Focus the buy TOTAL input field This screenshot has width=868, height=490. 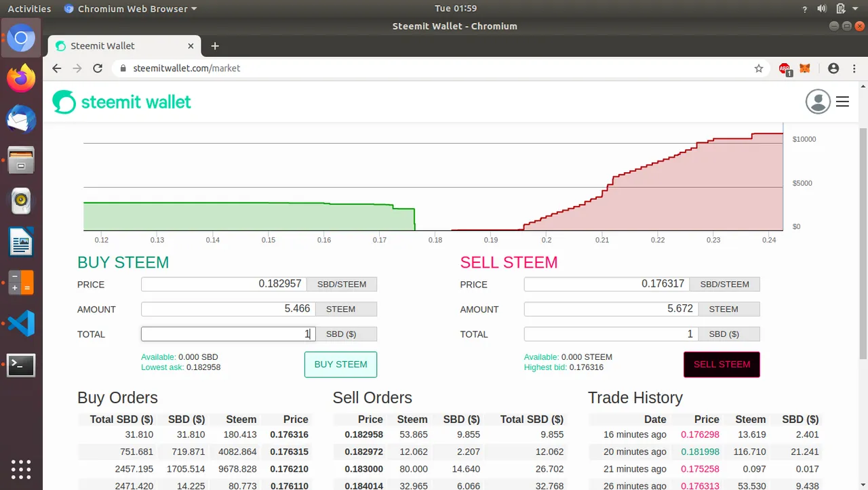pos(228,334)
